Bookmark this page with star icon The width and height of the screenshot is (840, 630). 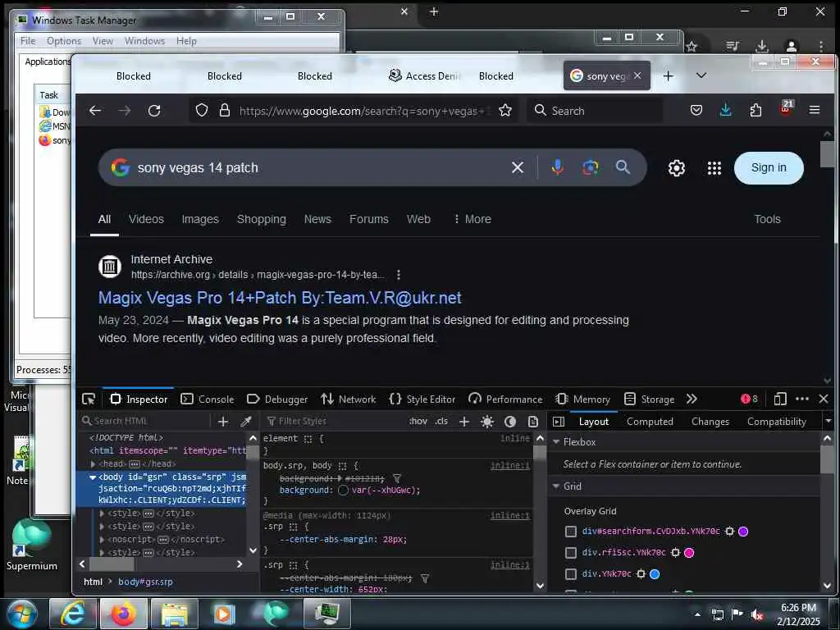(505, 111)
